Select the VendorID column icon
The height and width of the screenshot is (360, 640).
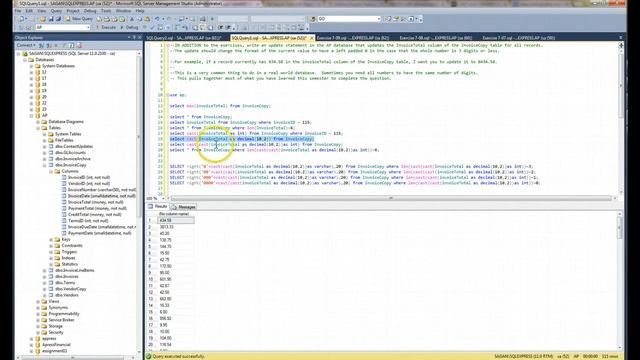(64, 184)
